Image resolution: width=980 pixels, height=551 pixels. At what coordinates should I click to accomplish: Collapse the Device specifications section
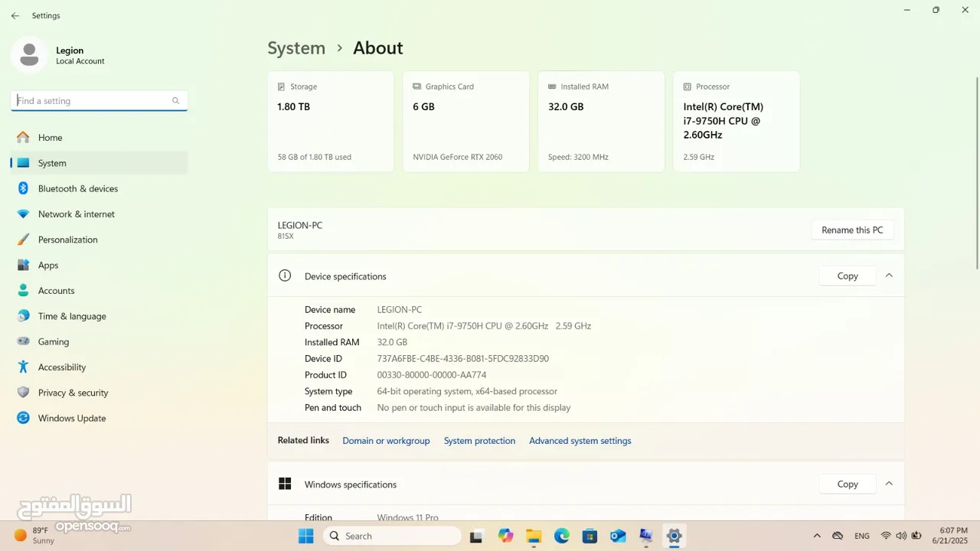889,275
